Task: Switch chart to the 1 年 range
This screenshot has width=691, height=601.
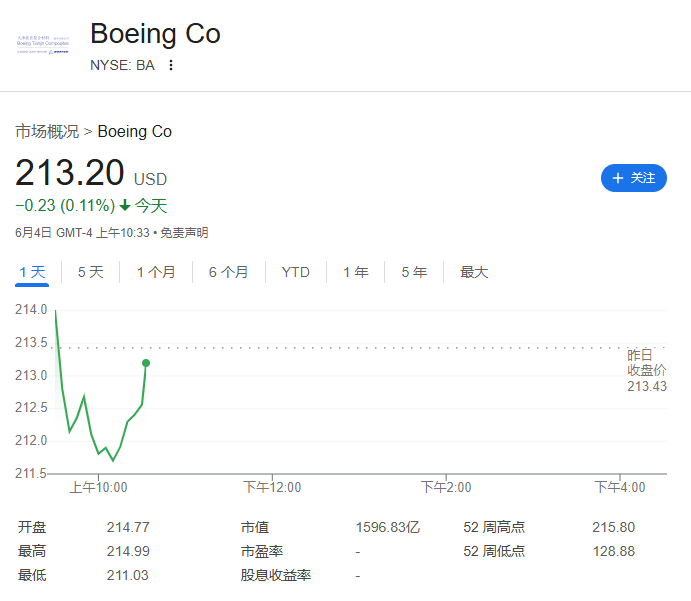Action: click(x=356, y=272)
